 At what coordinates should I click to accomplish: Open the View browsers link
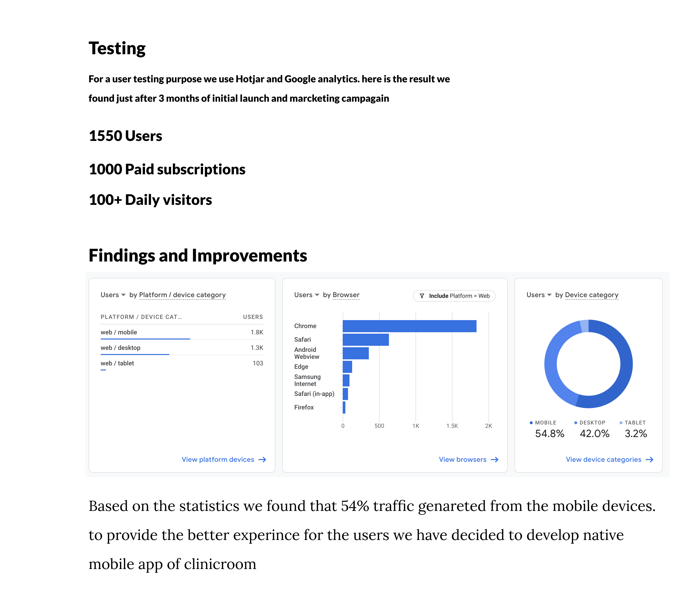pos(462,459)
